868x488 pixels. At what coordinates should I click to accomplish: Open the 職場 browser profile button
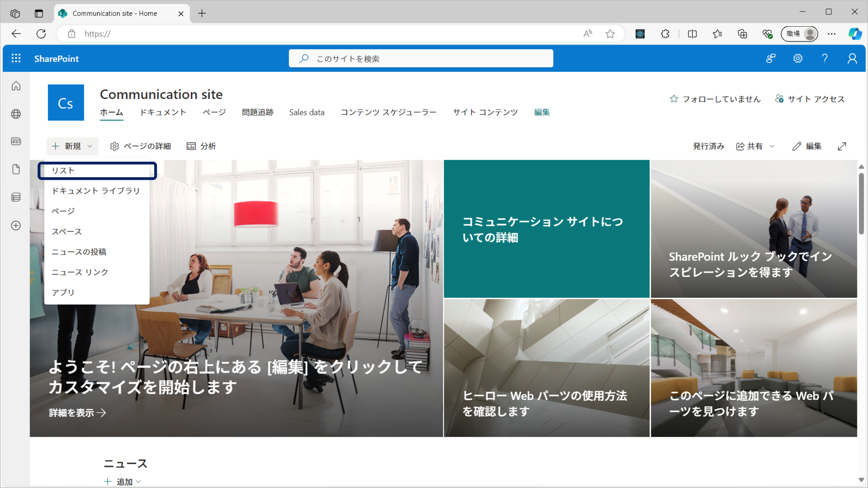(x=799, y=34)
